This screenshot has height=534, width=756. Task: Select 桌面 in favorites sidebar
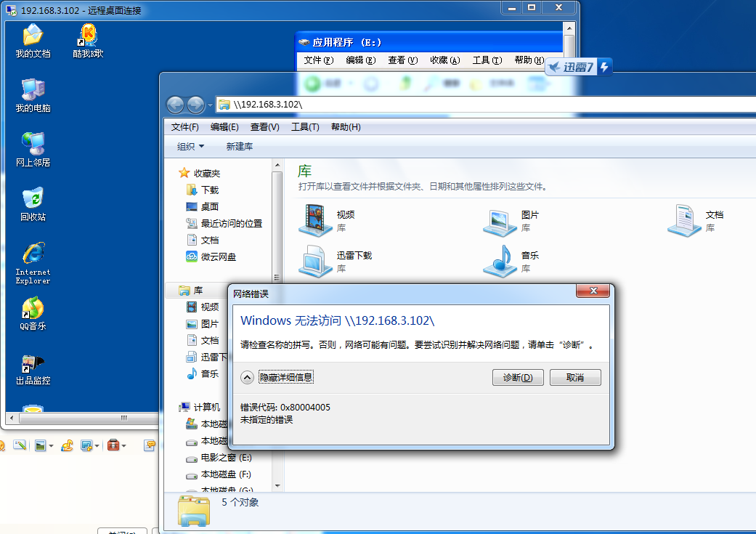(203, 206)
